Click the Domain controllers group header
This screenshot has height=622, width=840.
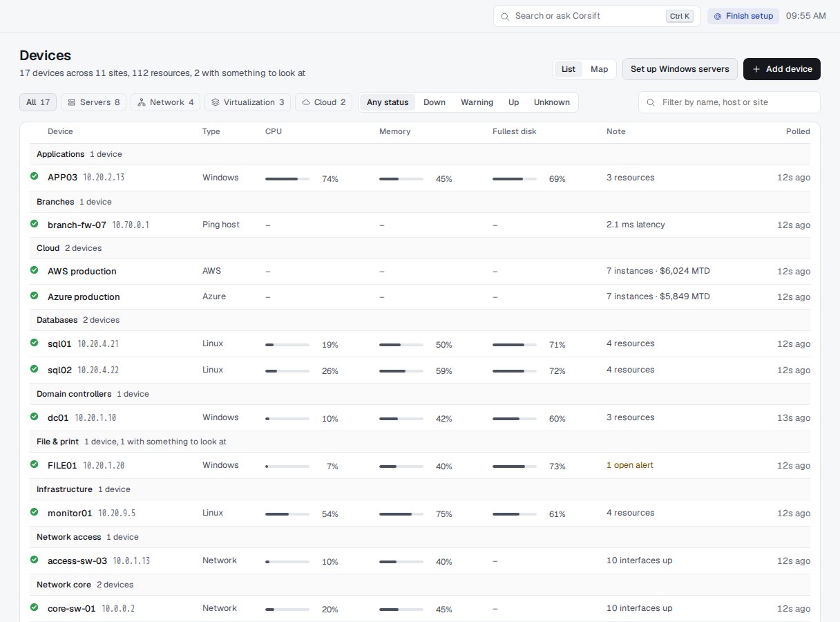[420, 394]
